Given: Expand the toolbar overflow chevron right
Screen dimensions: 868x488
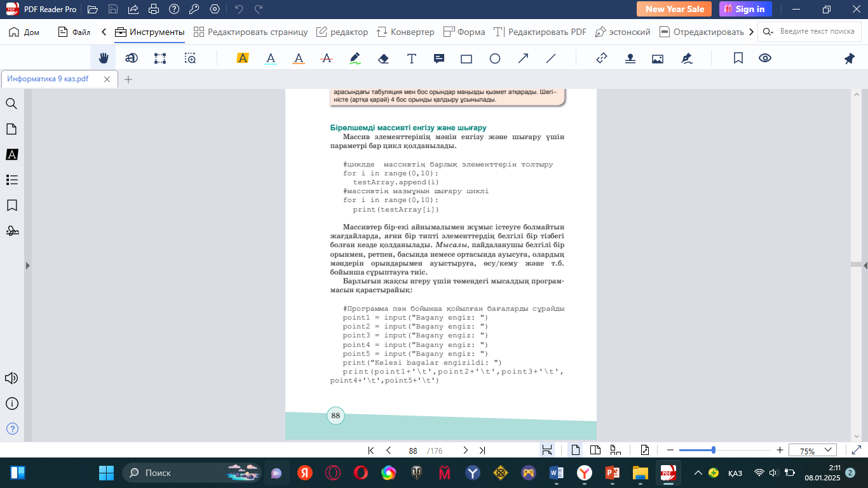Looking at the screenshot, I should coord(752,32).
